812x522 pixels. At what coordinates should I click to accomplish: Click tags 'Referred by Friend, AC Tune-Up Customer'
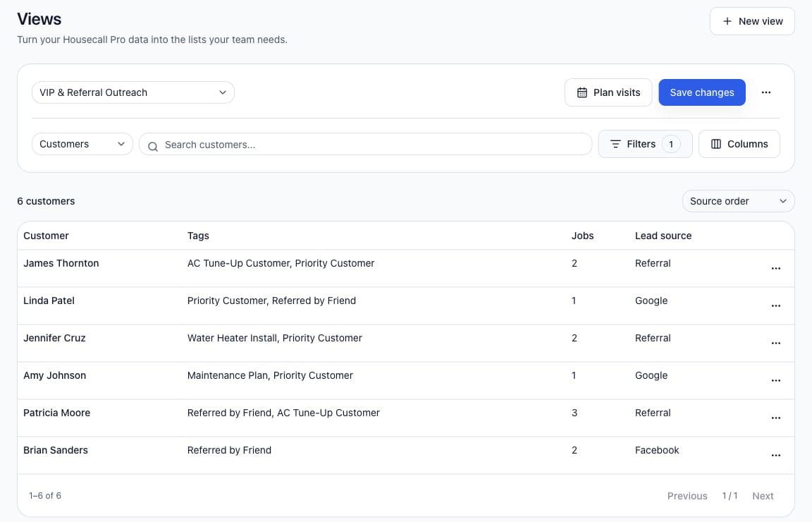click(283, 413)
